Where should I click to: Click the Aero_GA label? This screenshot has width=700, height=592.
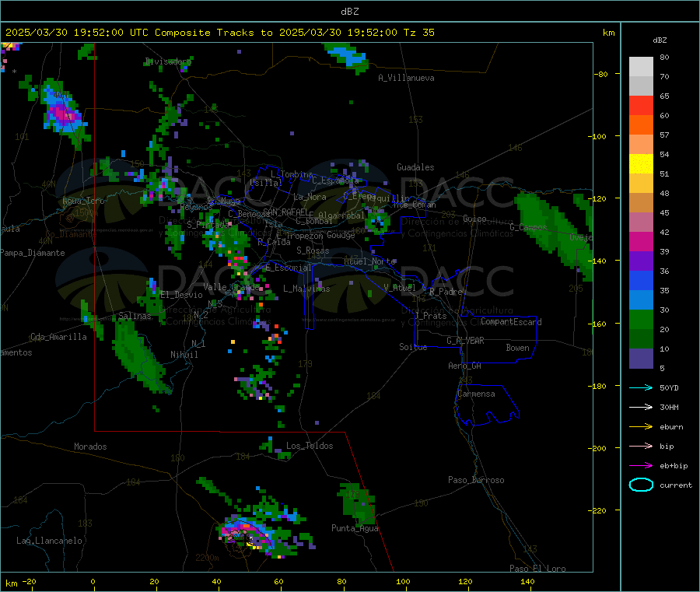click(465, 366)
